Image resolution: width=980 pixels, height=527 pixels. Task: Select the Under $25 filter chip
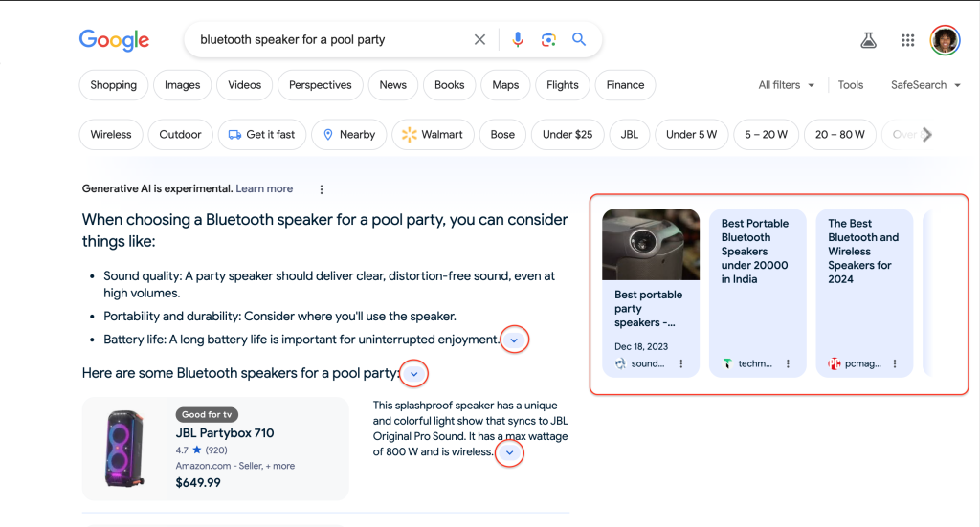[x=567, y=135]
